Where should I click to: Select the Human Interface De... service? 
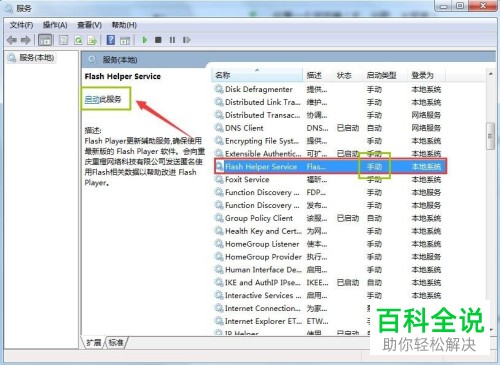262,270
